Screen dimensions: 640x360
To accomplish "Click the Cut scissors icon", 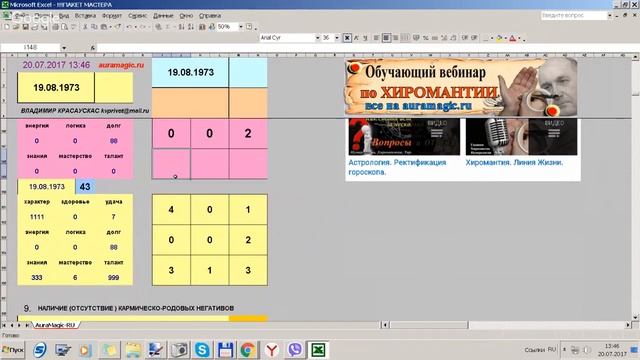I will tap(85, 27).
